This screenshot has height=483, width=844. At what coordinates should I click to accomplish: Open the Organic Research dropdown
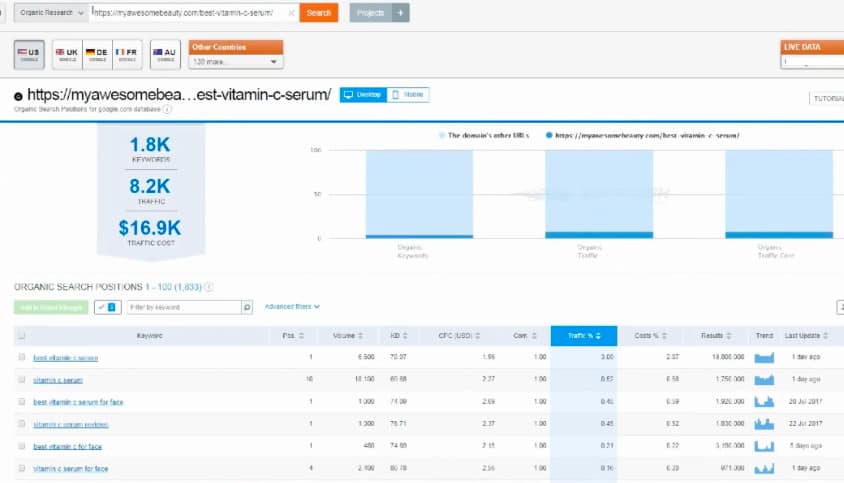point(51,12)
